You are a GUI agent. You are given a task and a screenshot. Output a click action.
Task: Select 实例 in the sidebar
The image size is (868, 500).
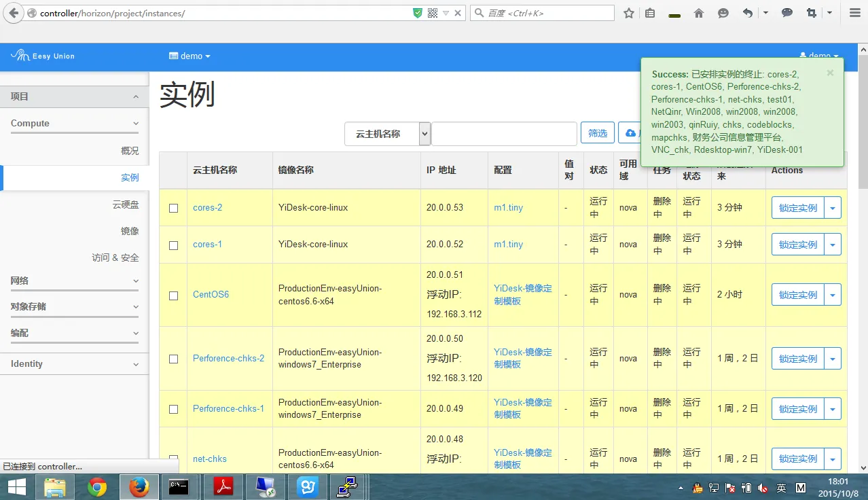tap(130, 177)
